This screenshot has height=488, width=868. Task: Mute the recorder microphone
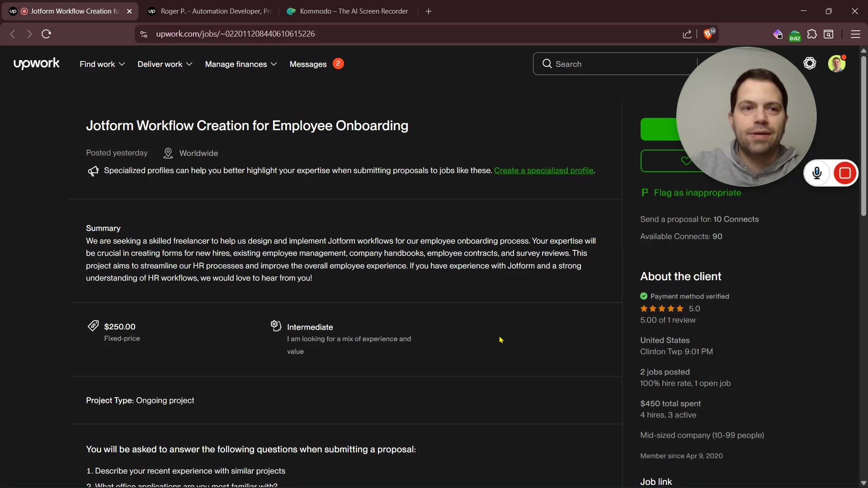point(817,173)
